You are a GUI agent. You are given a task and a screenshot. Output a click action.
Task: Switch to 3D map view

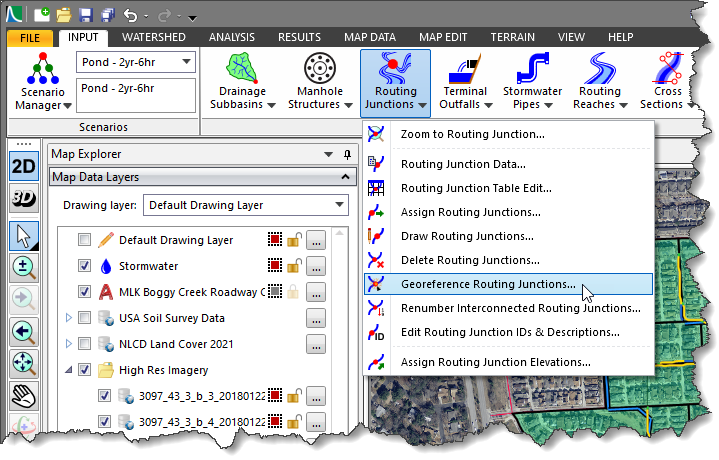(22, 197)
